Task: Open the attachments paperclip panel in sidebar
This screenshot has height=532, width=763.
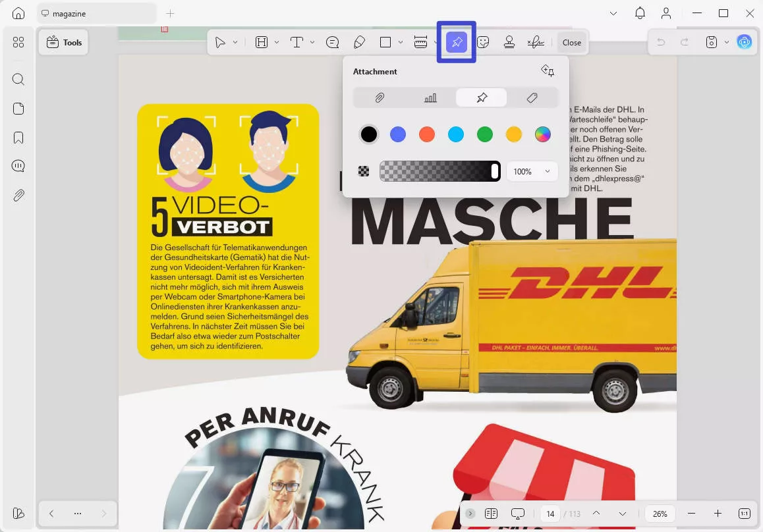Action: pos(18,196)
